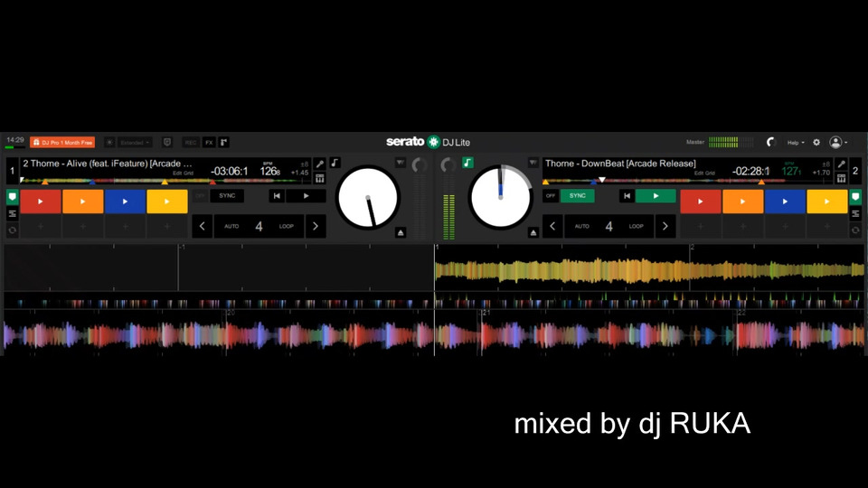Click the loading spinner near Help
The width and height of the screenshot is (868, 488).
[770, 142]
